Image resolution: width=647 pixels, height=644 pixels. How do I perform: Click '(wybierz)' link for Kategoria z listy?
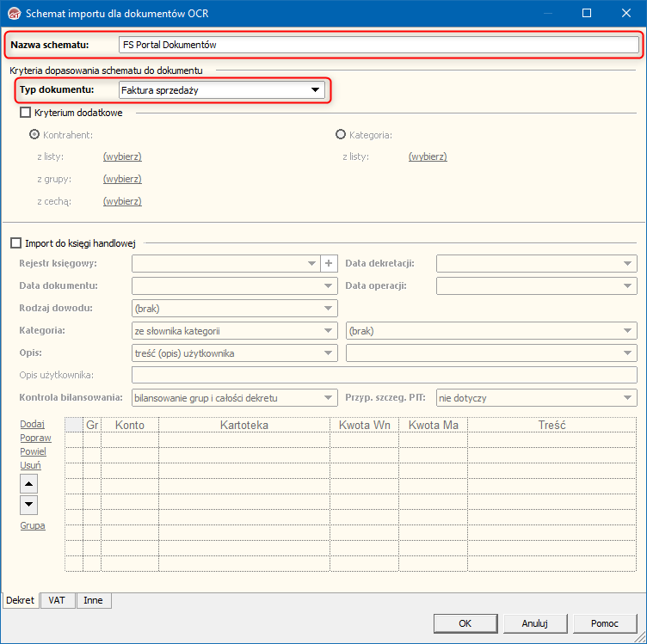428,156
